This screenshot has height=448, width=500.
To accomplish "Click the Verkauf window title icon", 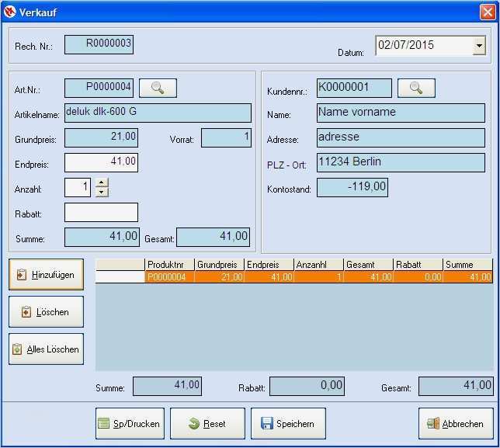I will click(x=9, y=12).
